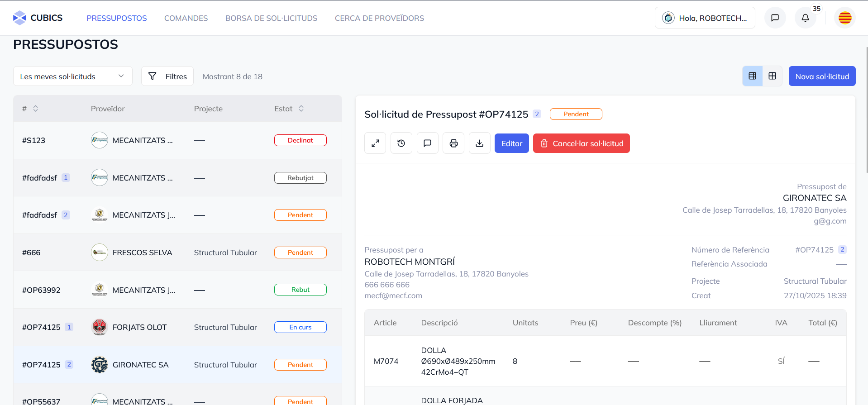Download the quote request
868x405 pixels.
480,143
